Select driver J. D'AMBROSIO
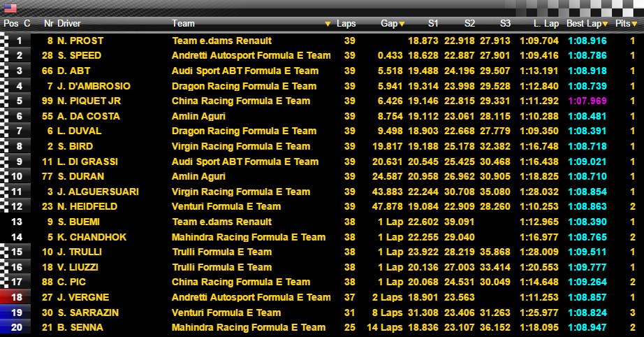 pyautogui.click(x=94, y=86)
